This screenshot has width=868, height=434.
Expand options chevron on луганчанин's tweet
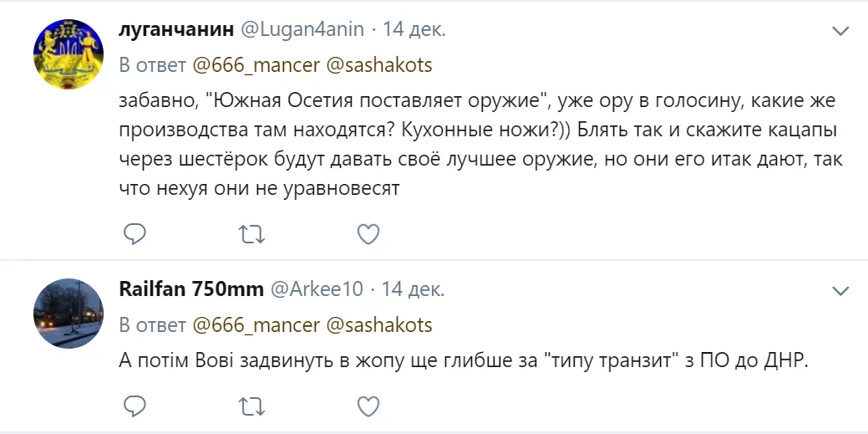coord(840,31)
